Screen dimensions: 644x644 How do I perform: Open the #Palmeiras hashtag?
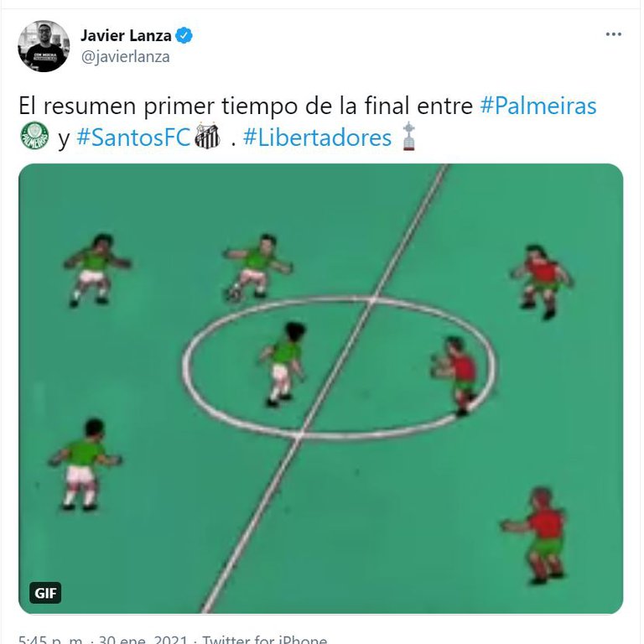pos(538,106)
